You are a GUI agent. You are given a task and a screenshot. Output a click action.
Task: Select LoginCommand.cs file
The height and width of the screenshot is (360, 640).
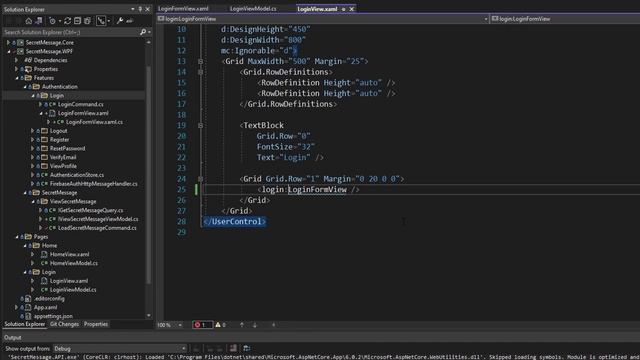(x=80, y=104)
